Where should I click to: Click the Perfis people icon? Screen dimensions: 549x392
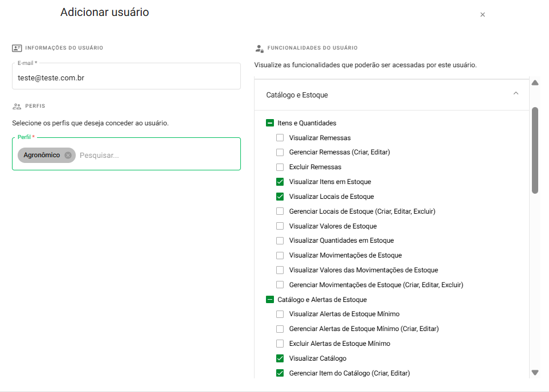coord(17,106)
